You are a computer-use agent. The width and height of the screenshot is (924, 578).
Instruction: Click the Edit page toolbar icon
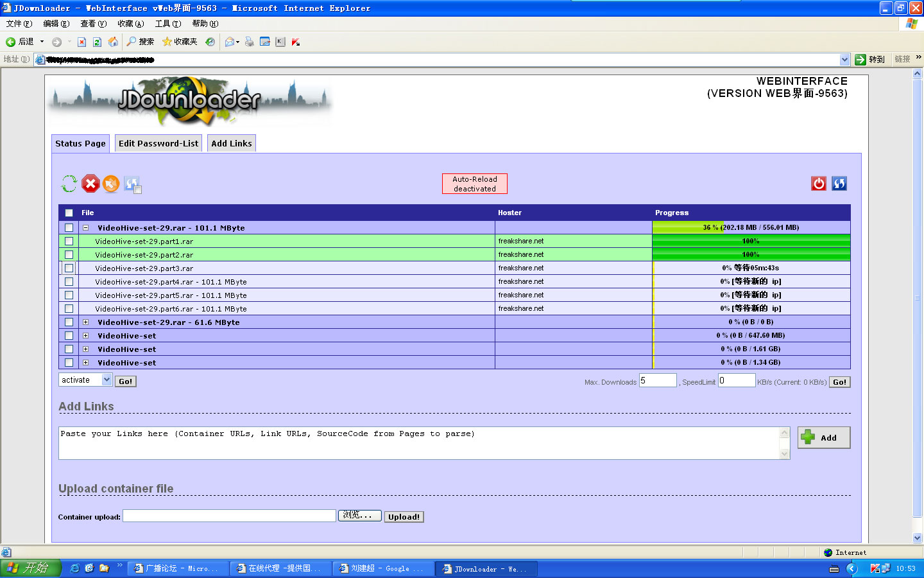point(265,42)
